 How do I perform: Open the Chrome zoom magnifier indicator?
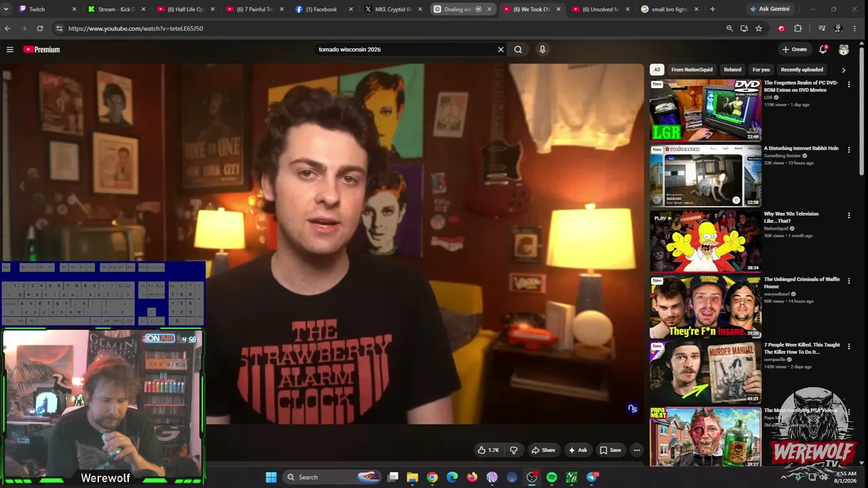point(730,28)
